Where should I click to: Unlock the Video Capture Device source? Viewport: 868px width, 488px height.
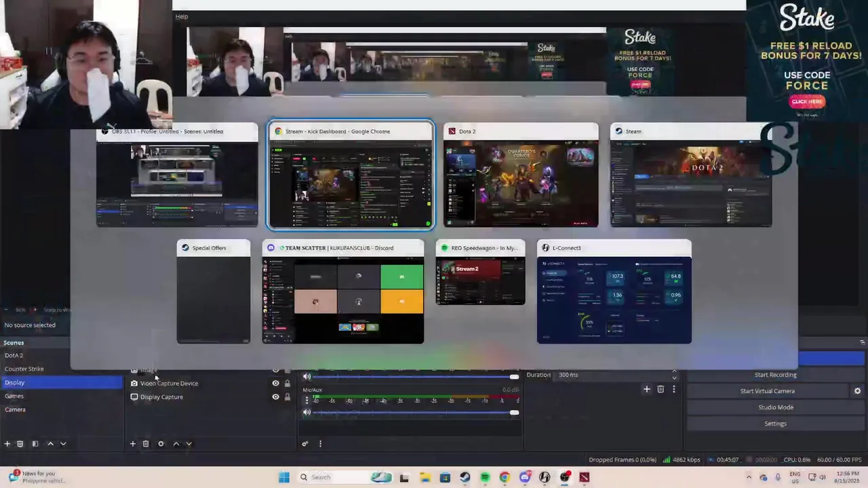point(288,384)
